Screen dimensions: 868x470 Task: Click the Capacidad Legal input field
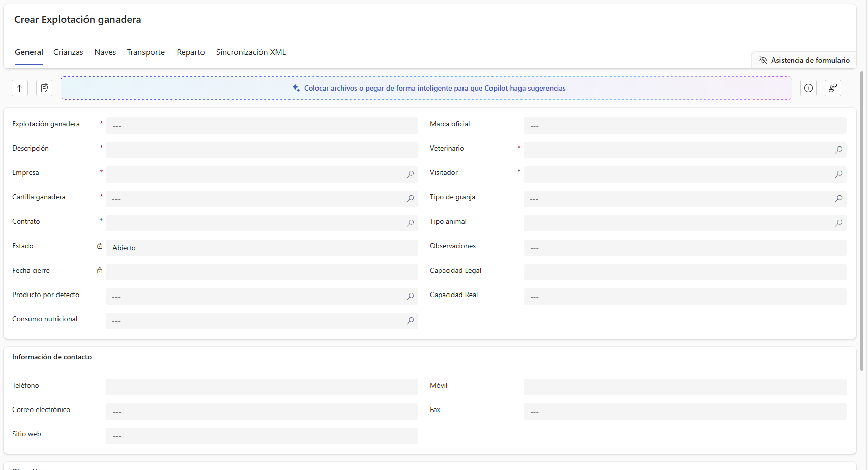pyautogui.click(x=684, y=272)
